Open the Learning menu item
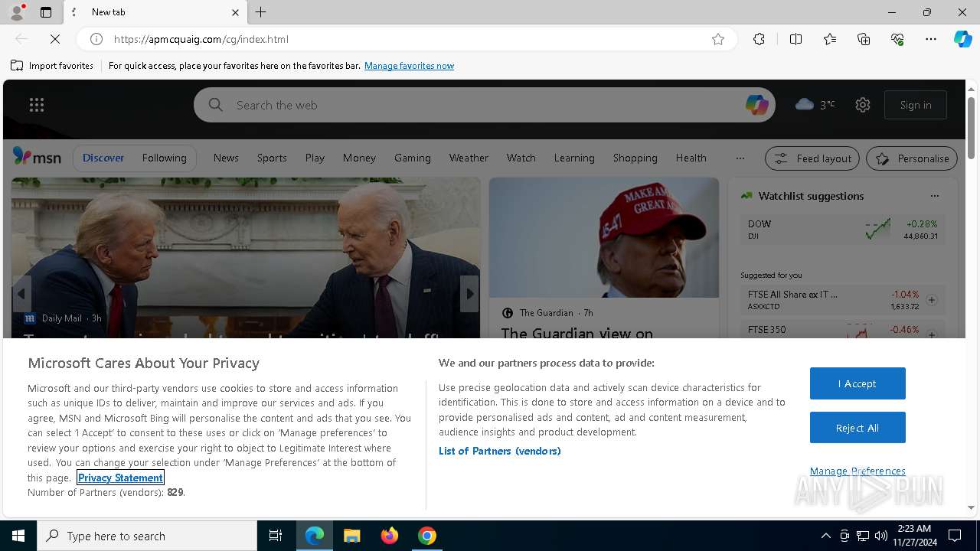Screen dimensions: 980x551 pyautogui.click(x=574, y=158)
